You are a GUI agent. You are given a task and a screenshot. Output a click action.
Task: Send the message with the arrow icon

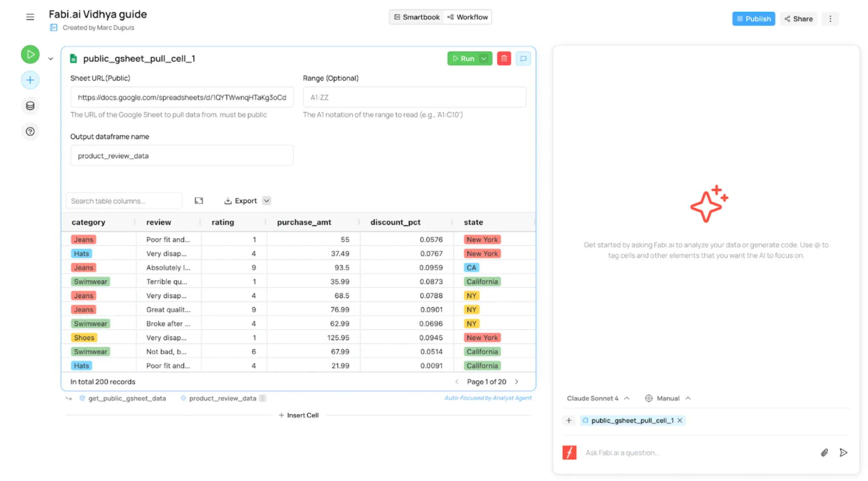pos(843,453)
